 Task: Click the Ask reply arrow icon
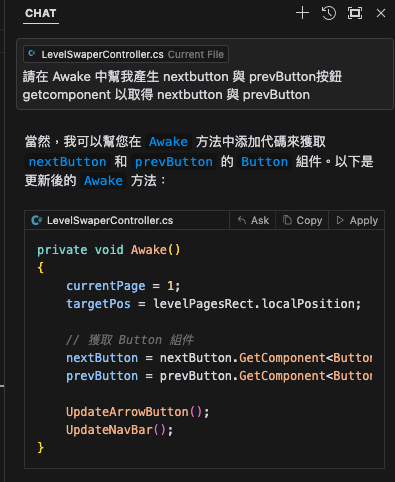click(242, 220)
